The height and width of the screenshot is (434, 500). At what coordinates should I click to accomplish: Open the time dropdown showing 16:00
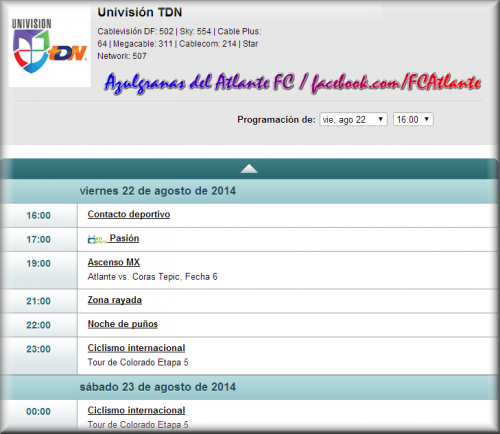[413, 119]
